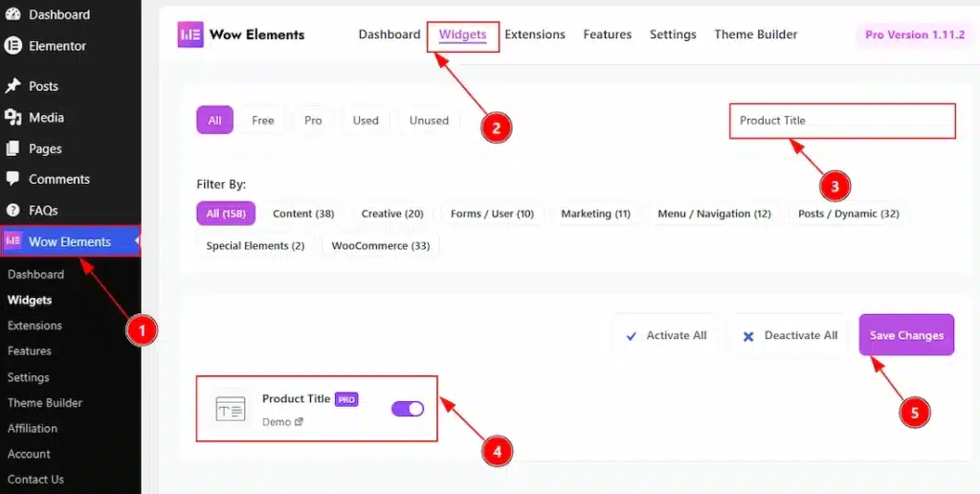The image size is (980, 494).
Task: Filter by Marketing (11)
Action: coord(595,213)
